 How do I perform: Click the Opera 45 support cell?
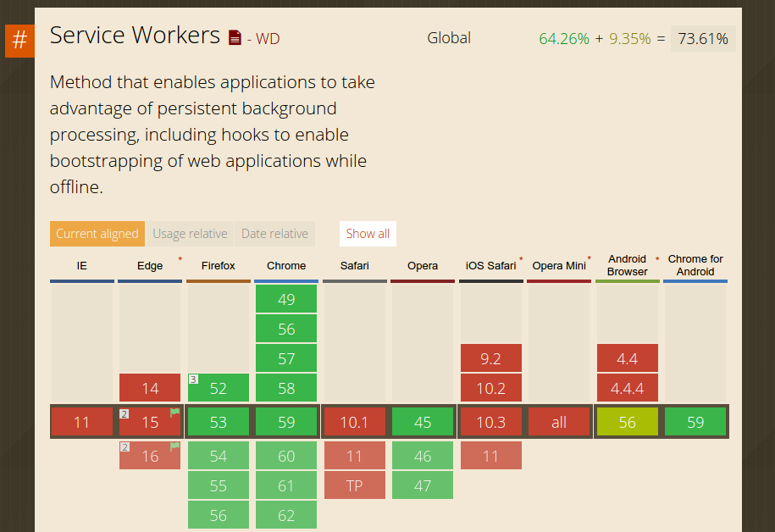click(x=423, y=422)
